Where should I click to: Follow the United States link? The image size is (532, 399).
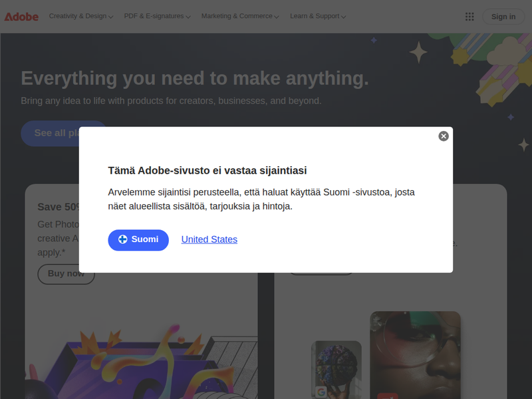[209, 239]
